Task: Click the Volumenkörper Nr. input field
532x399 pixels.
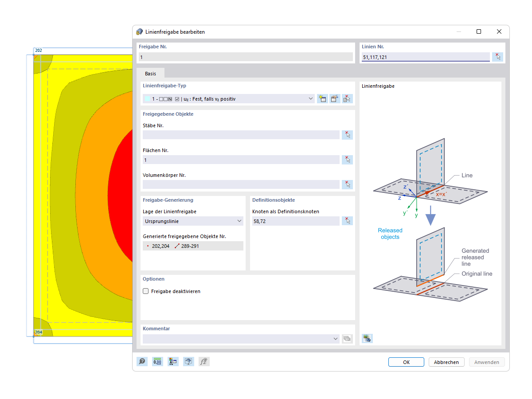Action: click(241, 184)
